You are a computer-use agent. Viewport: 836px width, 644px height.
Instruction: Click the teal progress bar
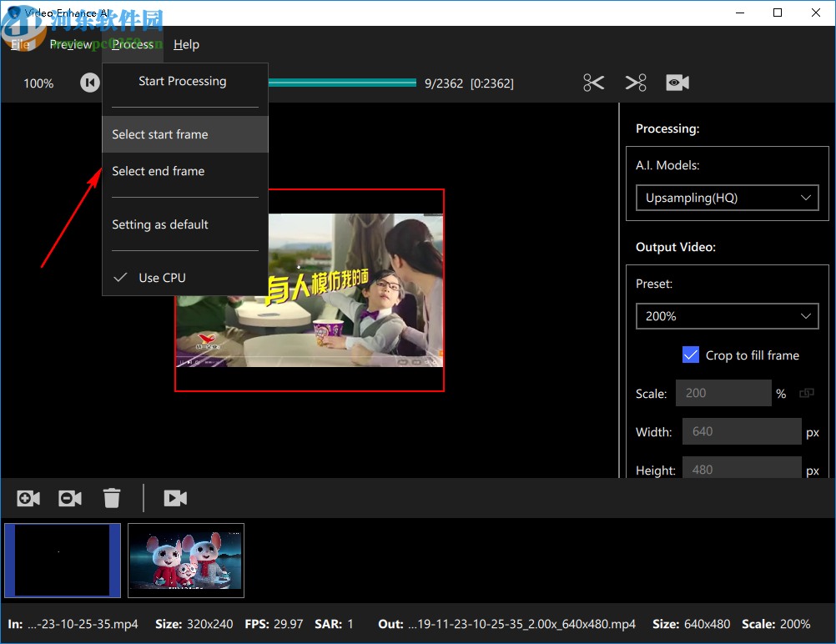point(342,82)
